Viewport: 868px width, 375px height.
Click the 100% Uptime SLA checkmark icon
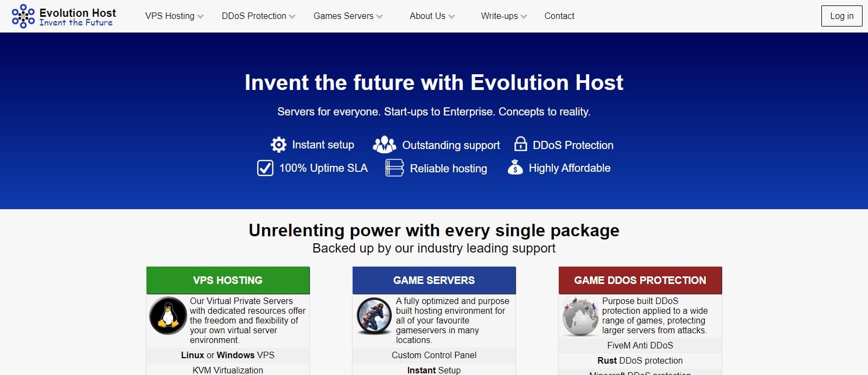[265, 168]
